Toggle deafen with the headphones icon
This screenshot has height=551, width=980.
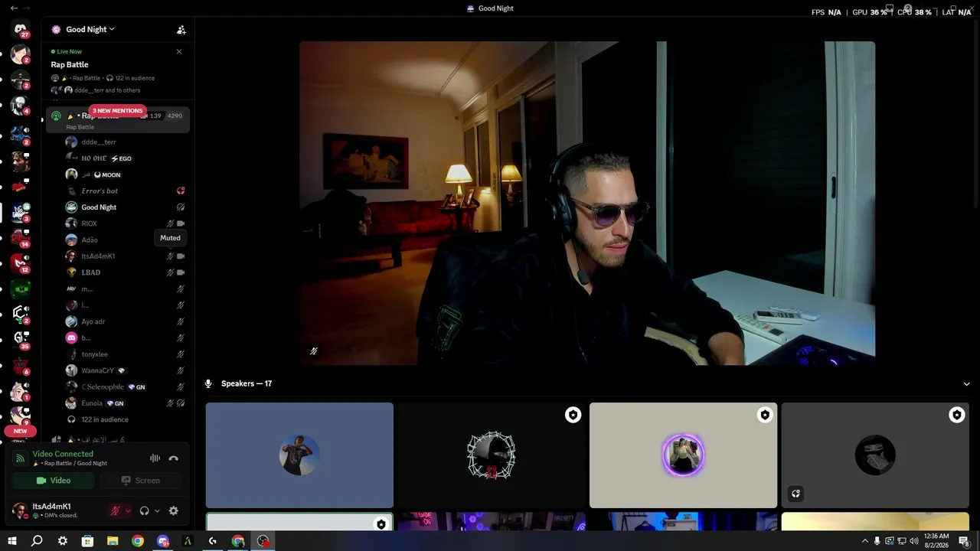point(144,511)
